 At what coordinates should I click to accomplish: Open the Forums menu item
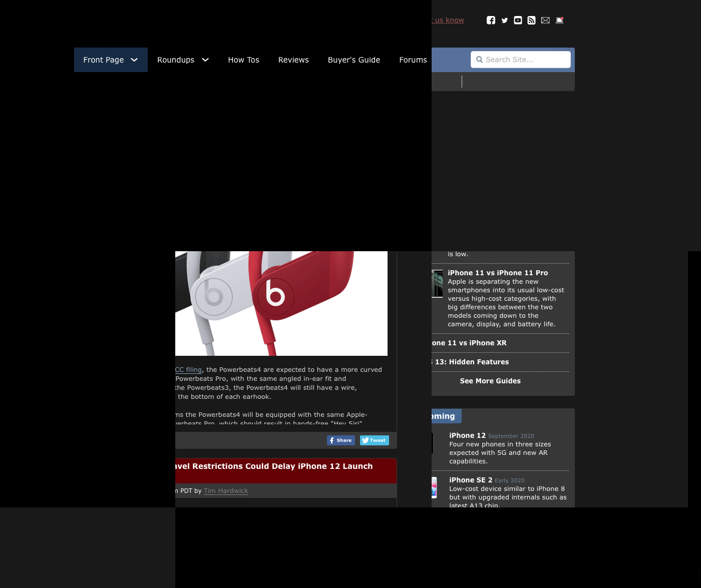click(x=413, y=60)
